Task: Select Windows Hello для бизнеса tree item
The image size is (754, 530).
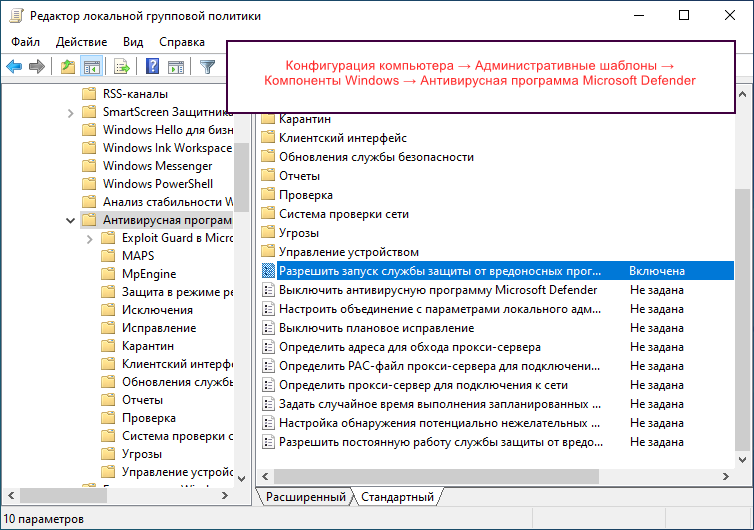Action: tap(167, 130)
